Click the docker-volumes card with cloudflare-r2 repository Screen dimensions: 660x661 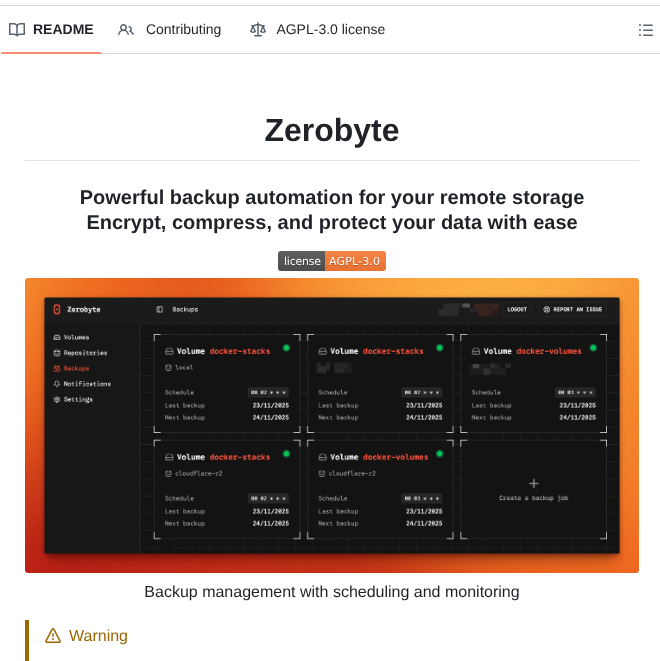(x=380, y=490)
